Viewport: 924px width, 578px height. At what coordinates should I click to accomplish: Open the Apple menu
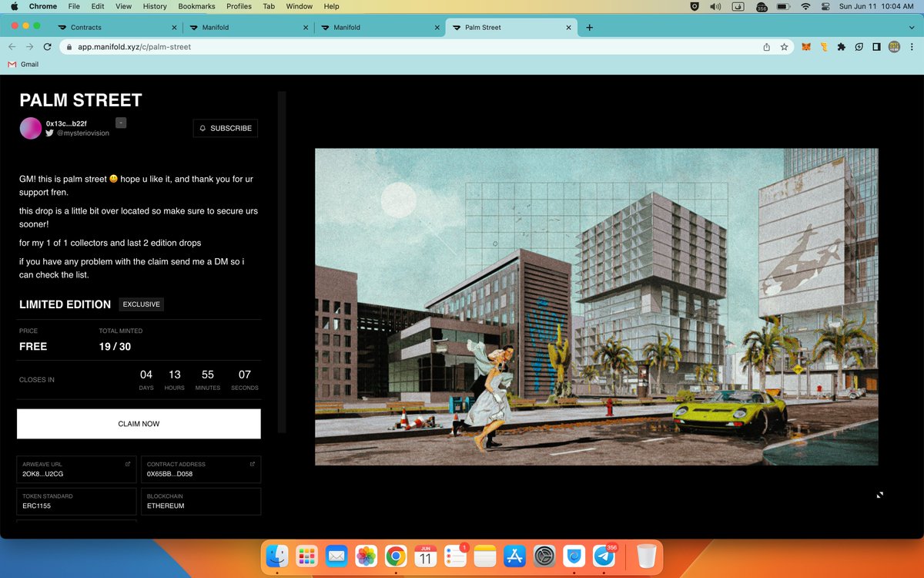(15, 6)
